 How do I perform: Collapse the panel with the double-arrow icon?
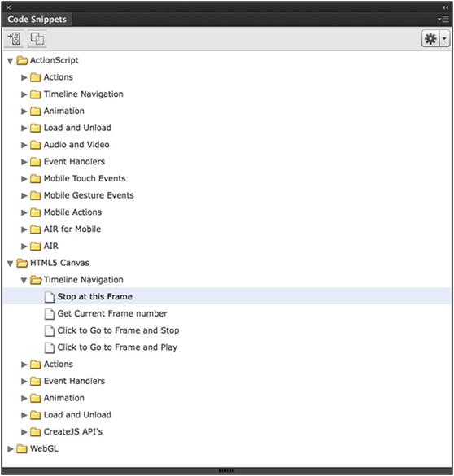445,7
